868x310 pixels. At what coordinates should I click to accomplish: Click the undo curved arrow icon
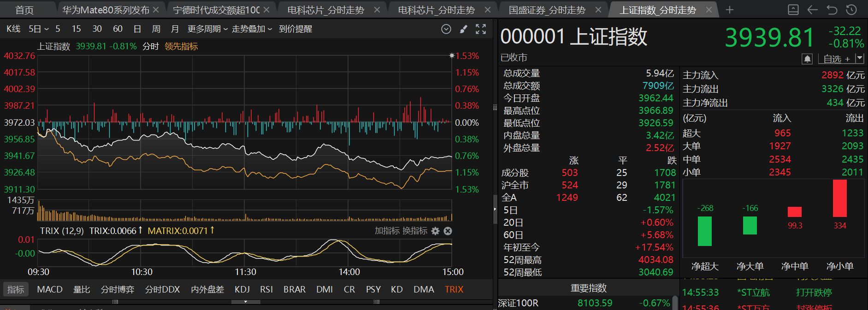click(x=832, y=10)
